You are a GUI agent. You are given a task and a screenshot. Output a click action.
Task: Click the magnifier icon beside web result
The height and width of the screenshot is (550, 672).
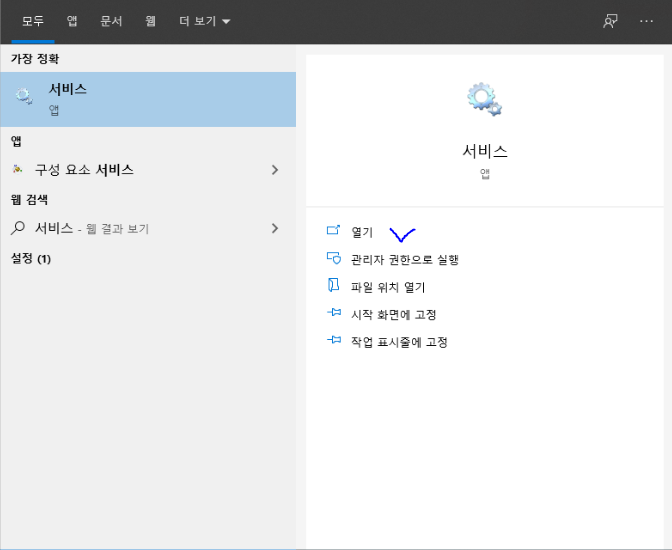[18, 228]
